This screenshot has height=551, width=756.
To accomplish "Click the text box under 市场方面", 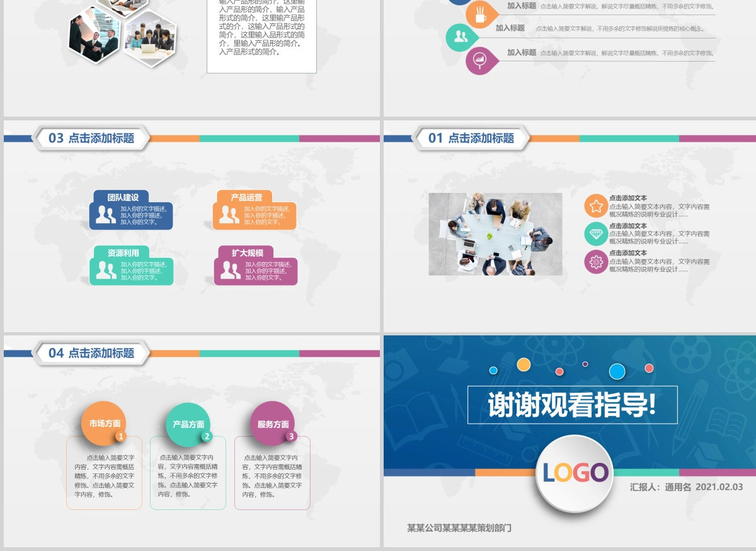I will coord(104,473).
